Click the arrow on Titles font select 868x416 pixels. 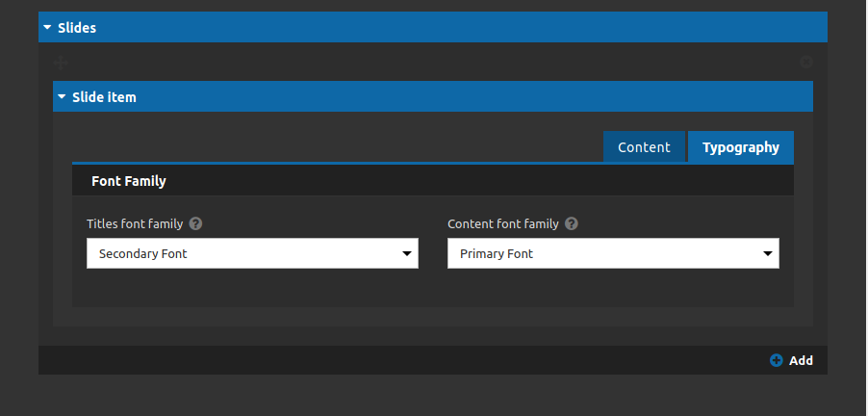(407, 253)
